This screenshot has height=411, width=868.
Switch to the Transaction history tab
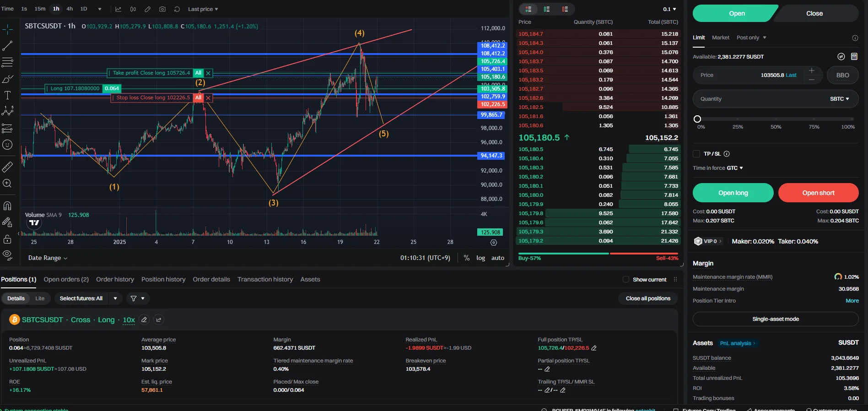[265, 279]
